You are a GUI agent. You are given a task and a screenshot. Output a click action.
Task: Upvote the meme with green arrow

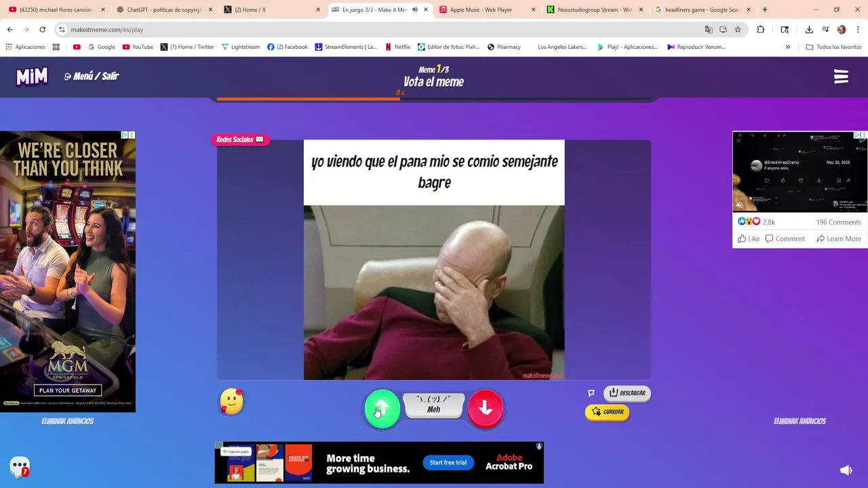tap(382, 408)
